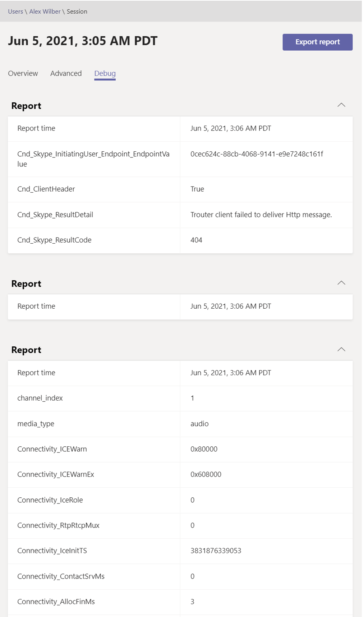Click the session date heading Jun 5, 2021, 3:05 AM PDT
Screen dimensions: 364x617
pyautogui.click(x=83, y=41)
